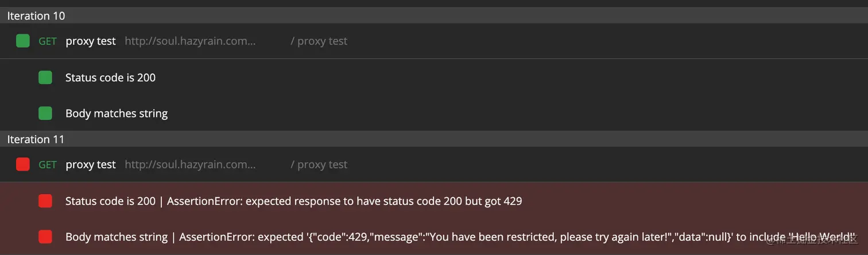This screenshot has height=255, width=868.
Task: Click red square beside failed body match assertion
Action: click(45, 237)
